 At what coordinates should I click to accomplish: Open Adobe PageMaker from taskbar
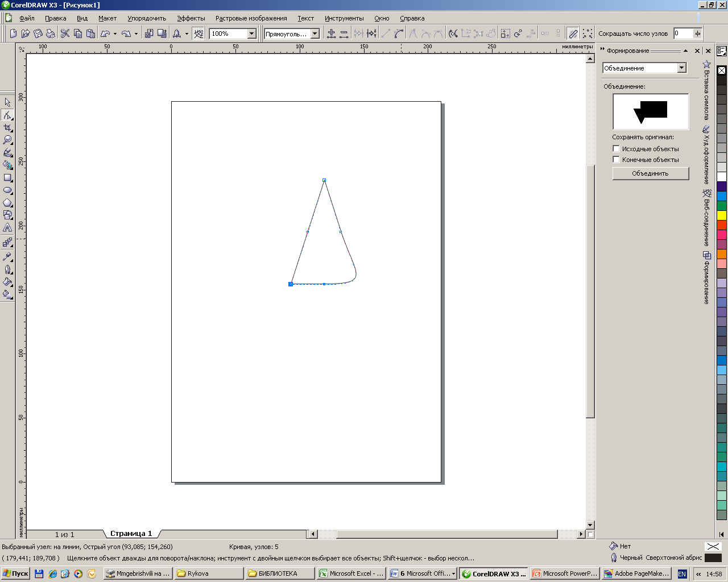(x=636, y=573)
